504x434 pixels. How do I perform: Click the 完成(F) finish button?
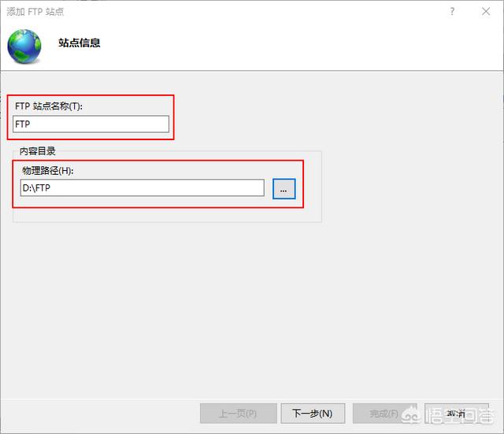385,414
